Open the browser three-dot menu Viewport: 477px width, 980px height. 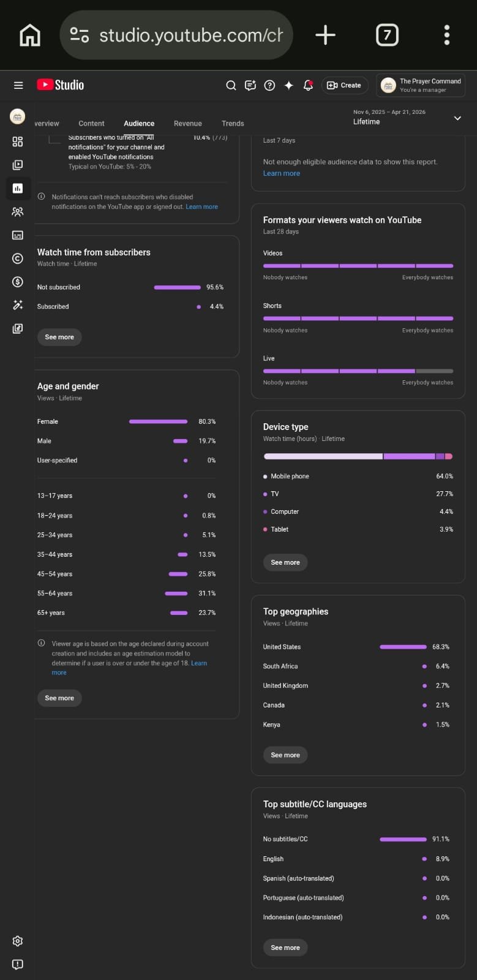coord(446,35)
